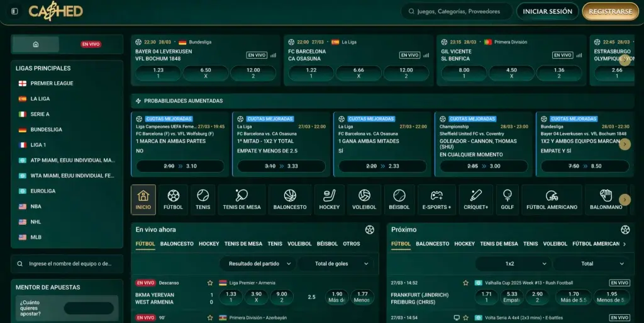Go to the sidebar home icon tab
Image resolution: width=644 pixels, height=323 pixels.
pos(36,44)
